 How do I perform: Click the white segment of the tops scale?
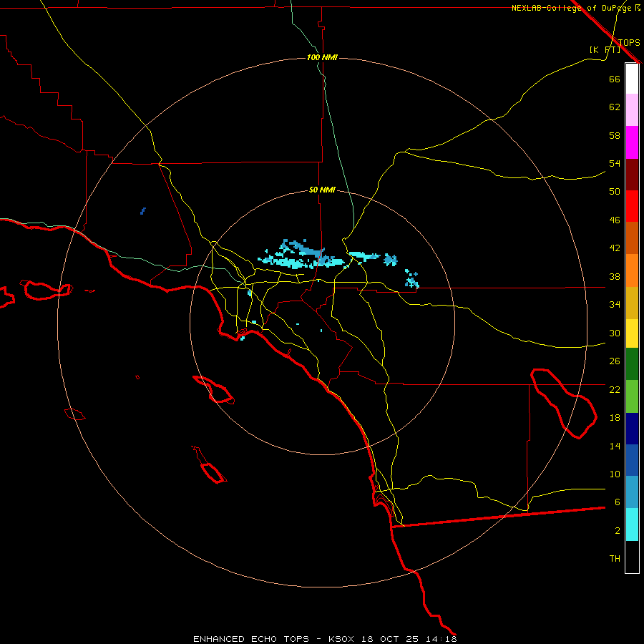(632, 79)
